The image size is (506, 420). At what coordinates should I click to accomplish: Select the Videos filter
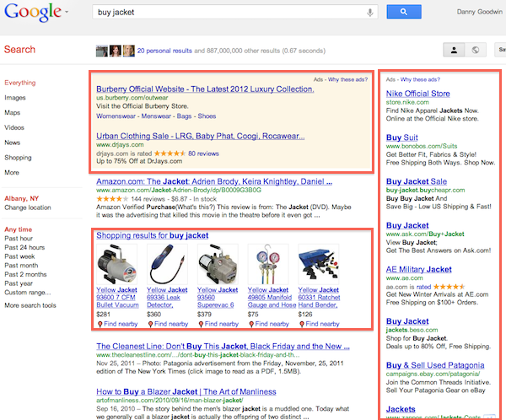pyautogui.click(x=14, y=127)
